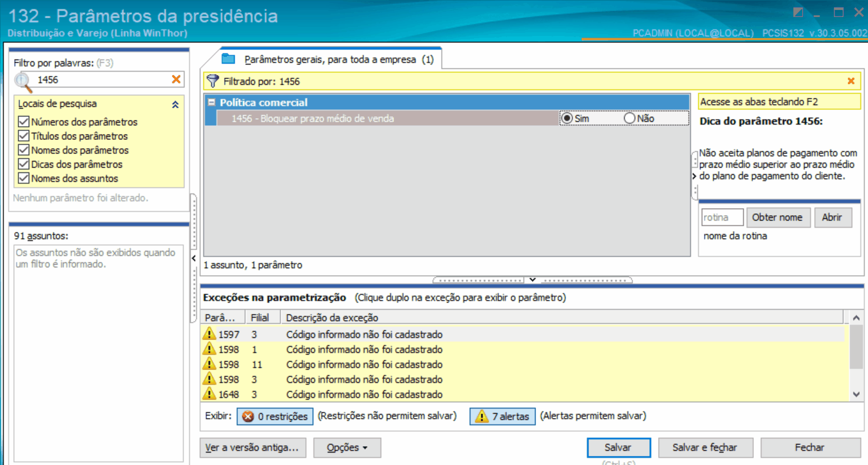
Task: Select row '1456 - Bloquear prazo médio de venda'
Action: 388,118
